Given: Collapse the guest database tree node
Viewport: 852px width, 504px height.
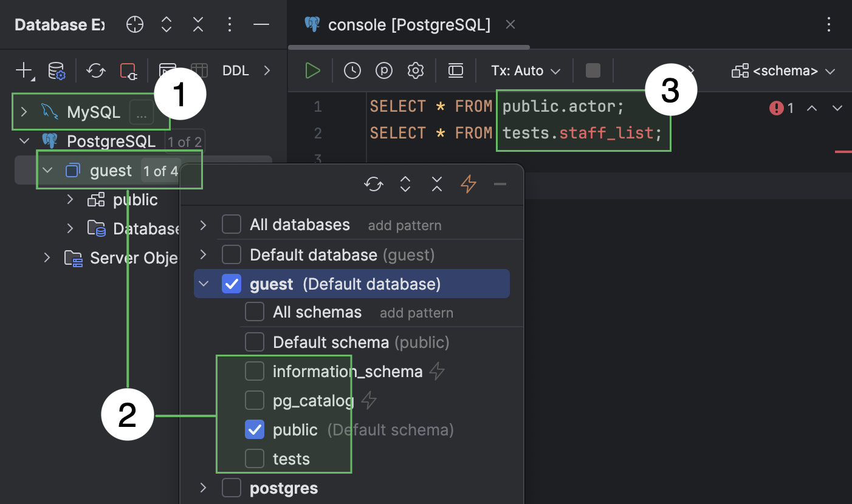Looking at the screenshot, I should tap(47, 170).
